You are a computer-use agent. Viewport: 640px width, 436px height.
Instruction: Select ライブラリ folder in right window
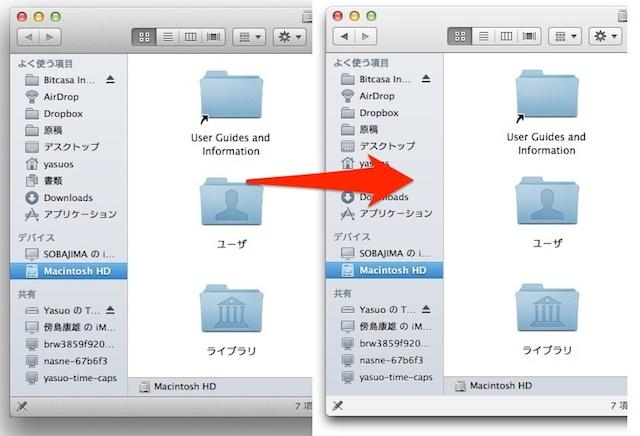click(x=547, y=308)
